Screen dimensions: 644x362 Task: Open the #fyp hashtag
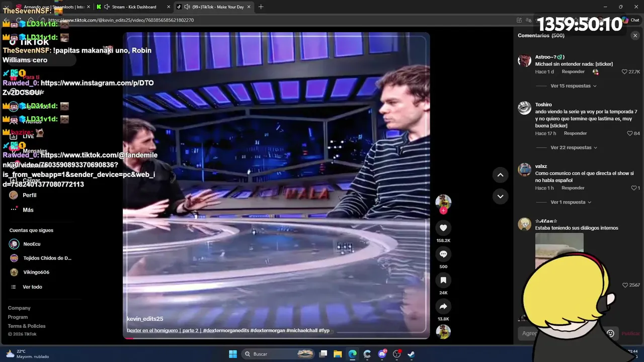[324, 331]
